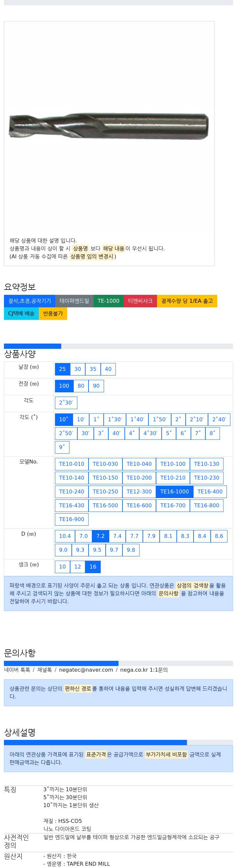Select the 절삭,초경,공작기기 category tag
Image resolution: width=237 pixels, height=868 pixels.
[30, 301]
